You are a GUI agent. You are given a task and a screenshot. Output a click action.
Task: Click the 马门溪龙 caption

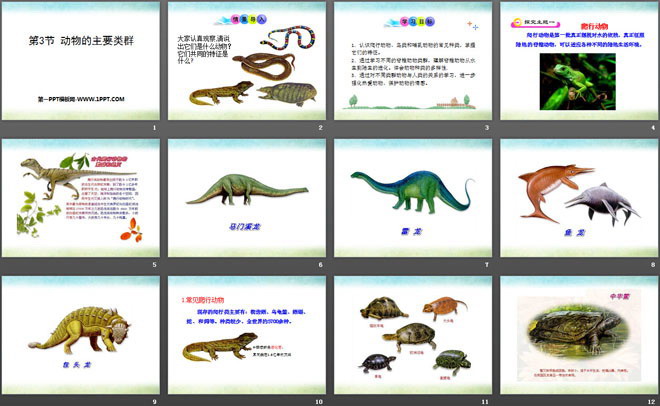[245, 227]
